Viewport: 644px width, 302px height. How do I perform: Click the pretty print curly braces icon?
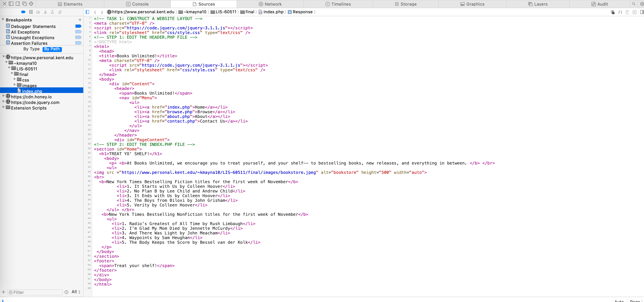pyautogui.click(x=620, y=12)
